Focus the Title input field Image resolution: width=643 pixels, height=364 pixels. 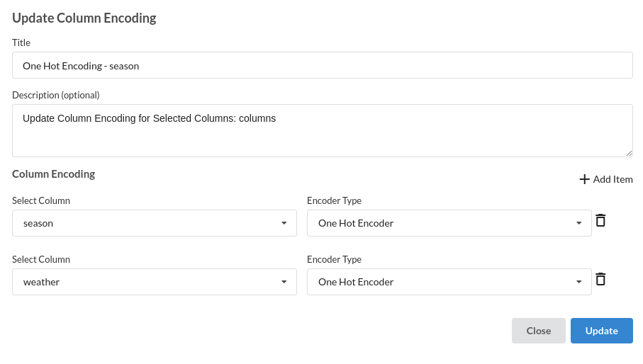pos(323,65)
